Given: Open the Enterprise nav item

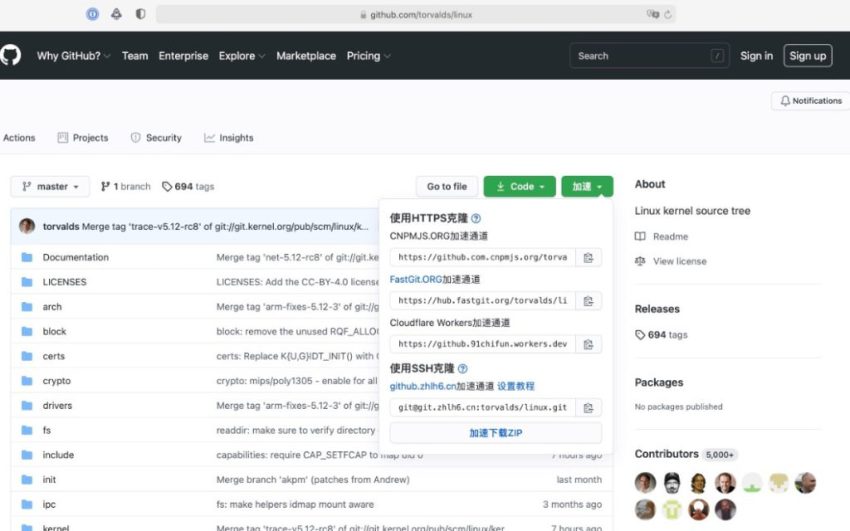Looking at the screenshot, I should [x=183, y=56].
